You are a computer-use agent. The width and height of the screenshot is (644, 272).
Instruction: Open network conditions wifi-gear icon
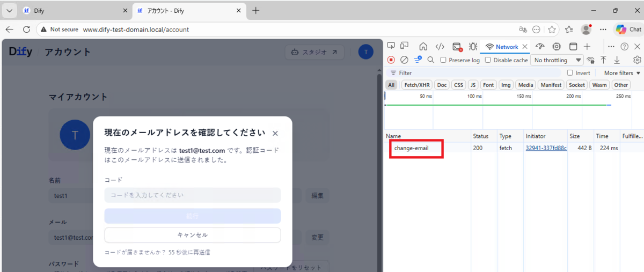tap(591, 60)
